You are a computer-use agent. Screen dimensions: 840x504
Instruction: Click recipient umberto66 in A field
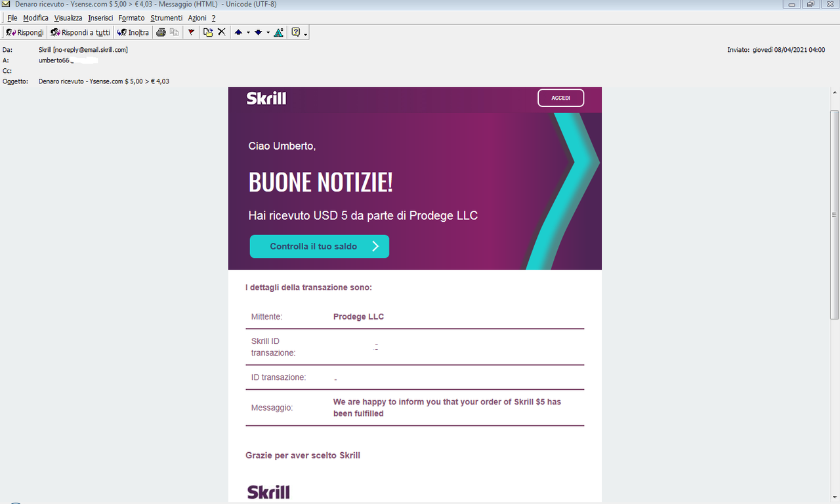tap(54, 60)
